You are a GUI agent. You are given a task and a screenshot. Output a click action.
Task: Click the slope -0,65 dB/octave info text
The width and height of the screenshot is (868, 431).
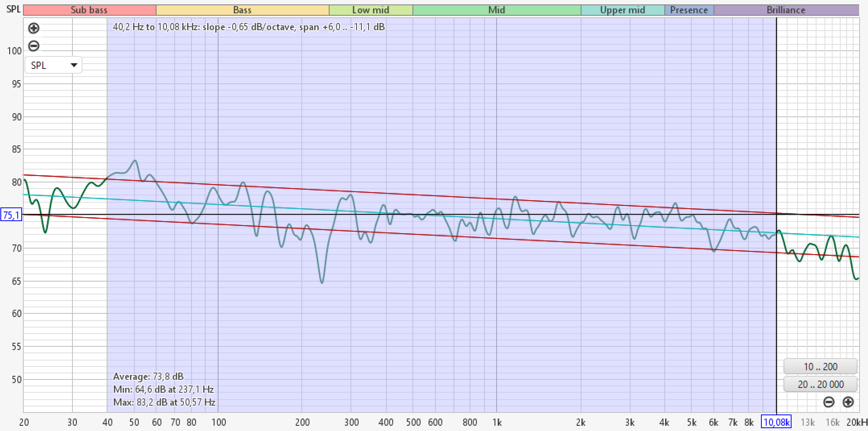(x=249, y=27)
